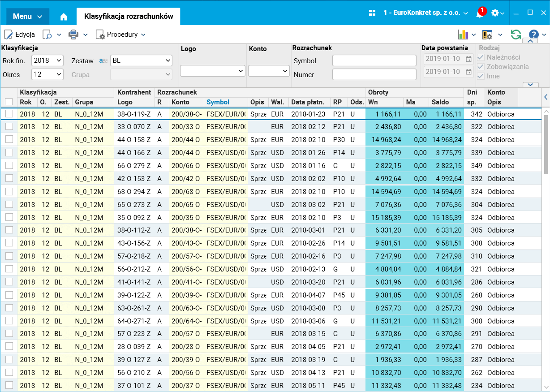Tick the select-all checkbox in table header
The width and height of the screenshot is (550, 392).
(9, 102)
